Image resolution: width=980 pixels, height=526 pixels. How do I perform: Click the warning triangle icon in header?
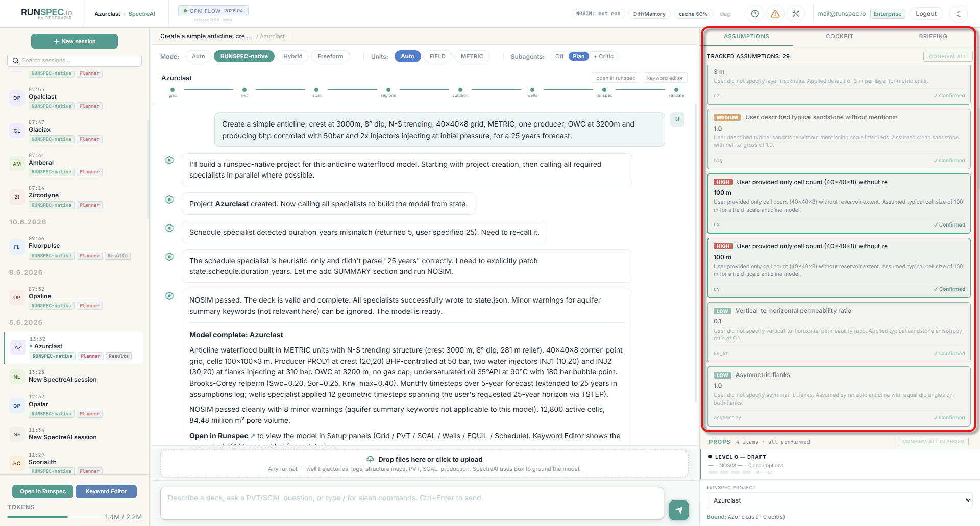(775, 14)
